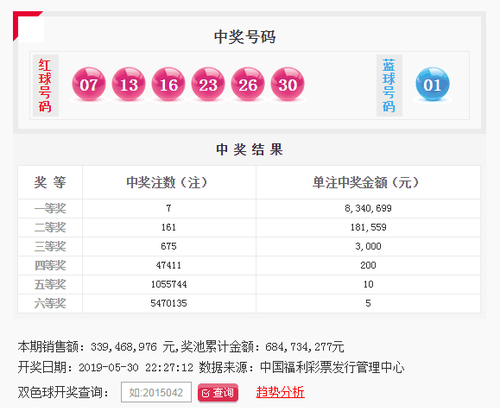Click first prize amount 8,340,699

[368, 208]
